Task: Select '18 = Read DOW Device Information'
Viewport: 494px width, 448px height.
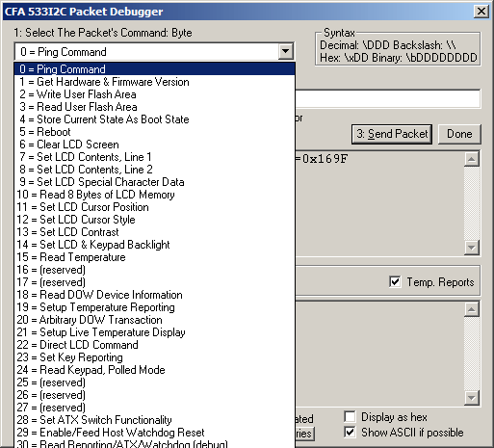Action: coord(154,295)
